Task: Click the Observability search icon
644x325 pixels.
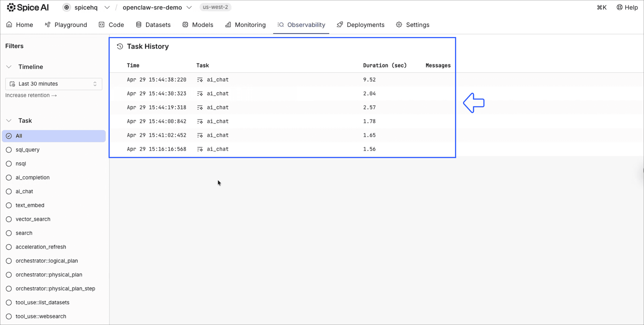Action: coord(280,24)
